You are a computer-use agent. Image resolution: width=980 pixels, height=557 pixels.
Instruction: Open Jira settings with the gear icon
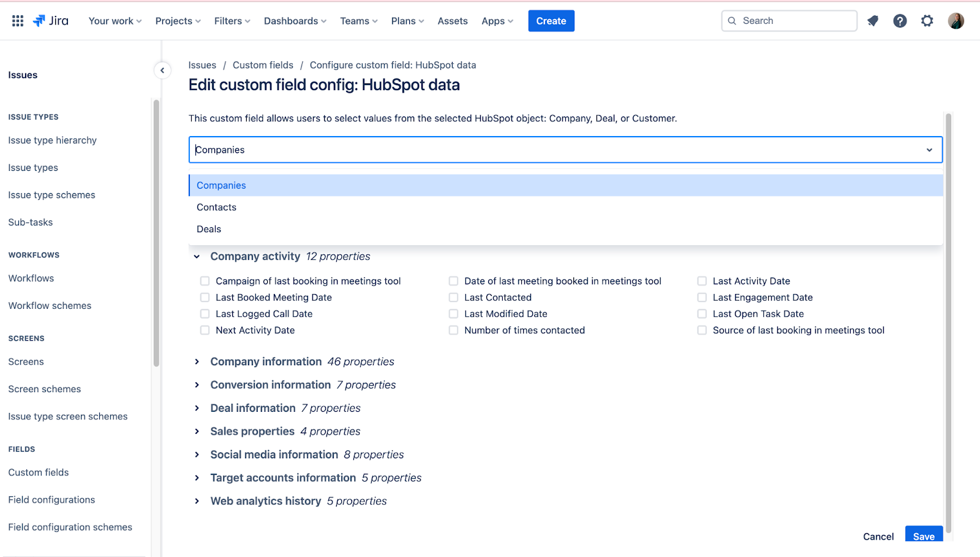coord(927,20)
